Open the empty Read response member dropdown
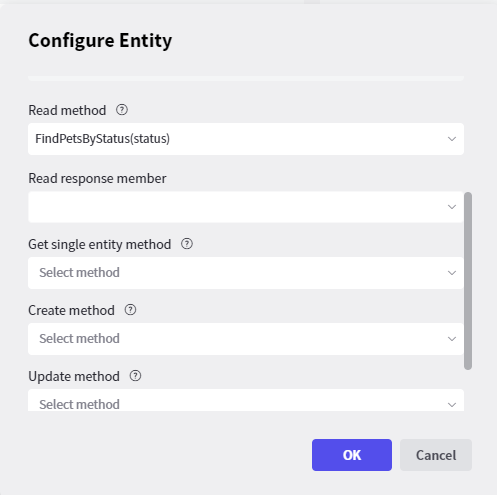Viewport: 497px width, 495px height. [246, 207]
